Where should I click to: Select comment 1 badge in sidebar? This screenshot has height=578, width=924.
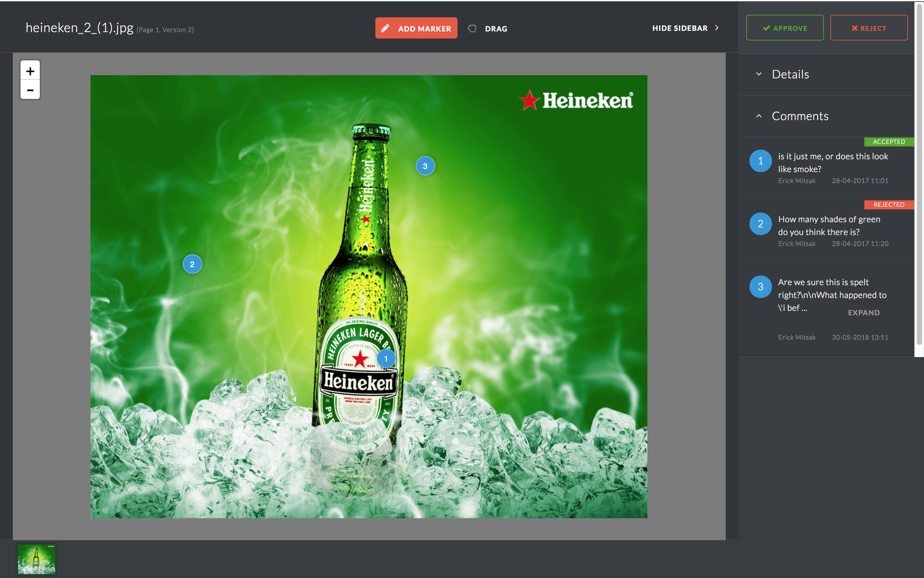click(x=760, y=161)
